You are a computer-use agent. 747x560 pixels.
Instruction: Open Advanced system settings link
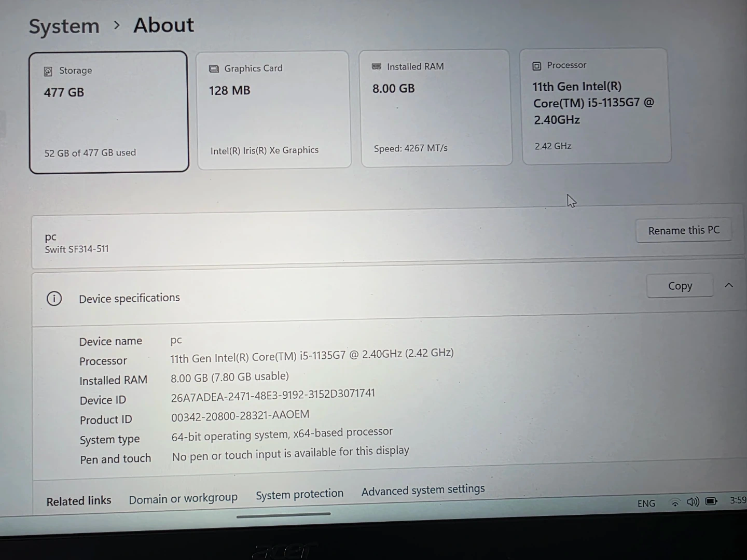point(423,490)
